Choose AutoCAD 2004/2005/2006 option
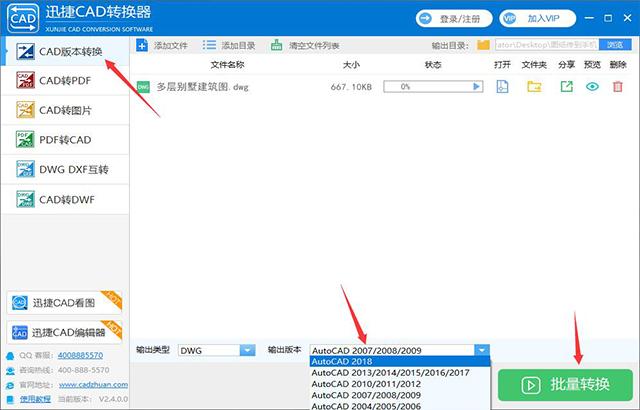The height and width of the screenshot is (410, 640). pos(400,406)
